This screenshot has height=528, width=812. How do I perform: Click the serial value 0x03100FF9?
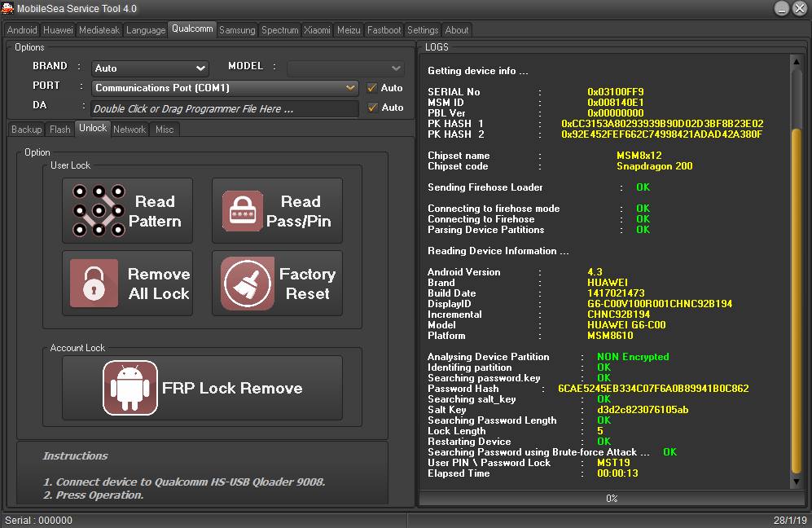pyautogui.click(x=615, y=92)
